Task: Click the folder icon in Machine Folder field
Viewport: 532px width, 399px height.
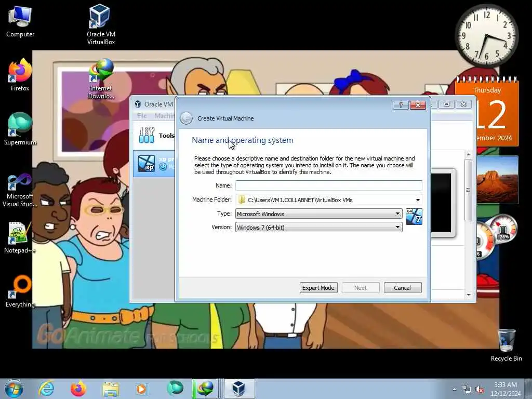Action: click(242, 200)
